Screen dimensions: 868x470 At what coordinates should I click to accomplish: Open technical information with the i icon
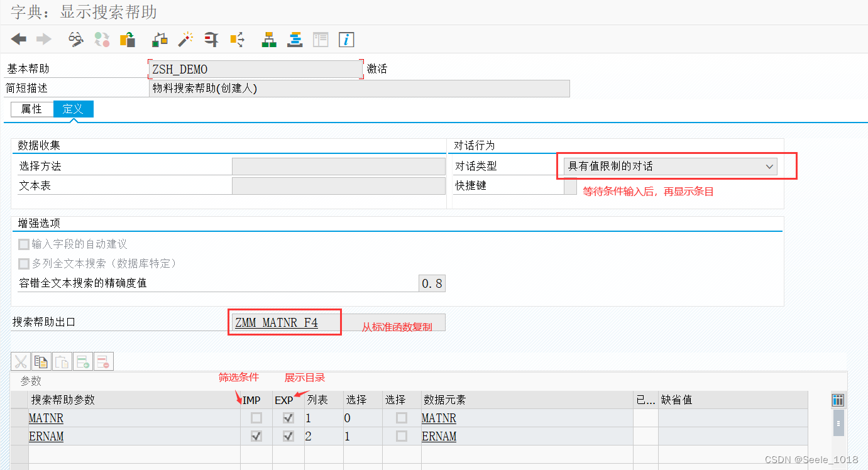click(x=346, y=39)
